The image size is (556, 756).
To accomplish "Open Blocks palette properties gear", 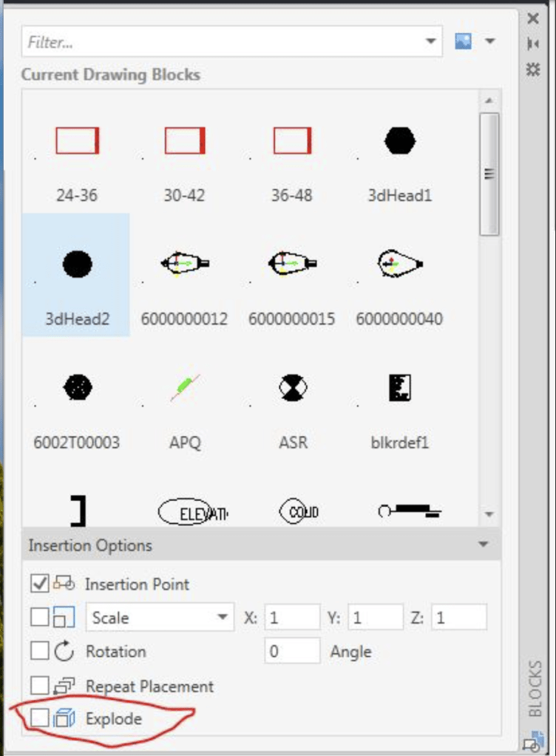I will [x=533, y=69].
